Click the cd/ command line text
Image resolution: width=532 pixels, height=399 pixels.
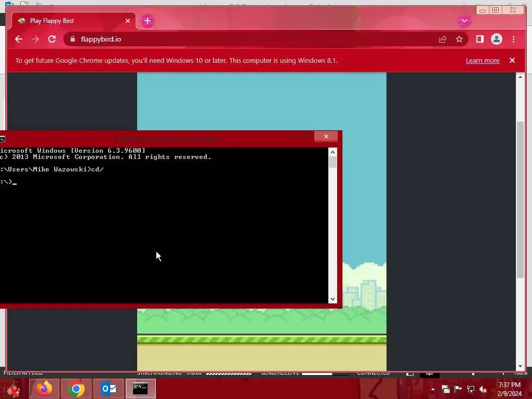click(97, 169)
